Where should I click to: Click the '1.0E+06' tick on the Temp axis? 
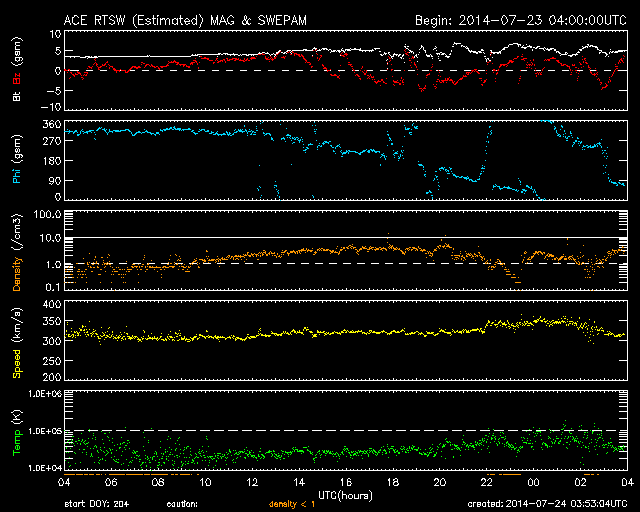[45, 394]
